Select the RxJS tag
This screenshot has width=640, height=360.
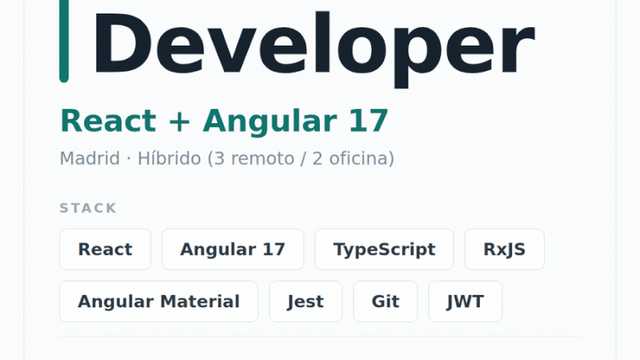pyautogui.click(x=504, y=249)
